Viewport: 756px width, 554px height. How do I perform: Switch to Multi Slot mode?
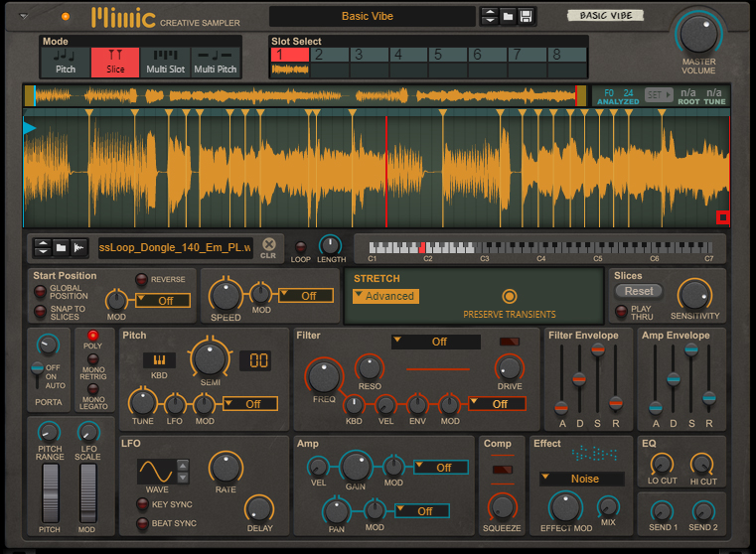(x=164, y=63)
